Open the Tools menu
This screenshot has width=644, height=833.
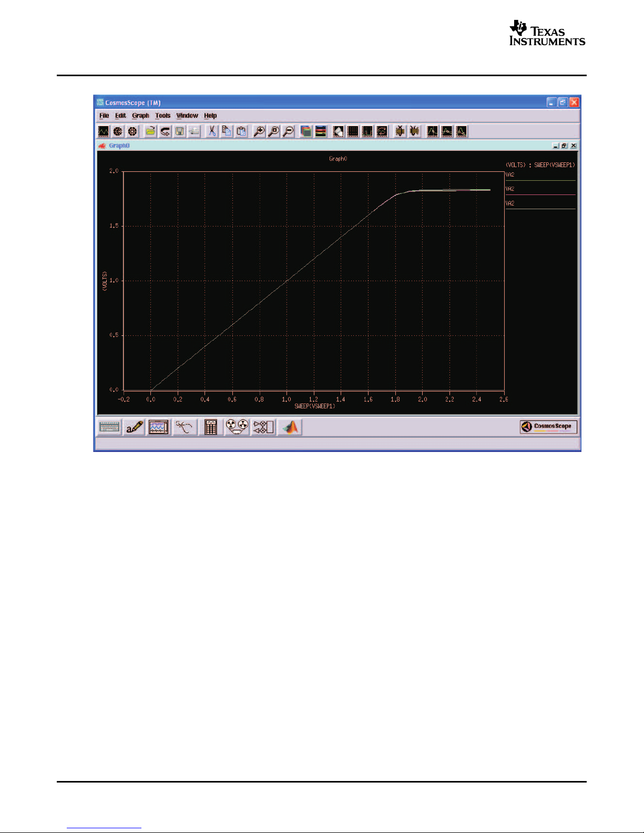(x=162, y=116)
